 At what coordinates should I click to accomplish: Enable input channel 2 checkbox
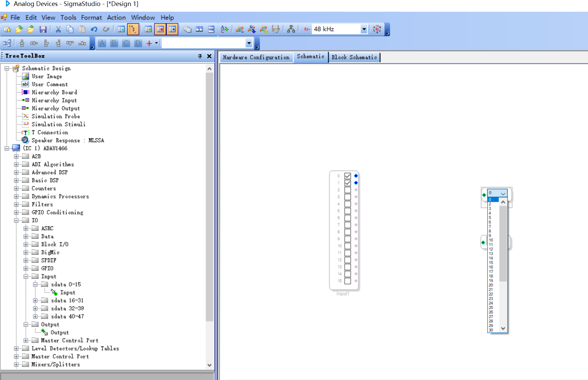point(347,190)
